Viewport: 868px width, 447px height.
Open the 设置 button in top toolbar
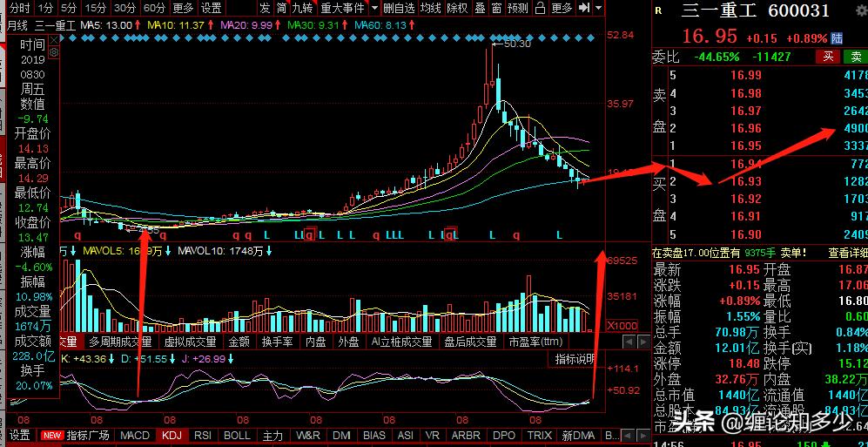pyautogui.click(x=211, y=8)
